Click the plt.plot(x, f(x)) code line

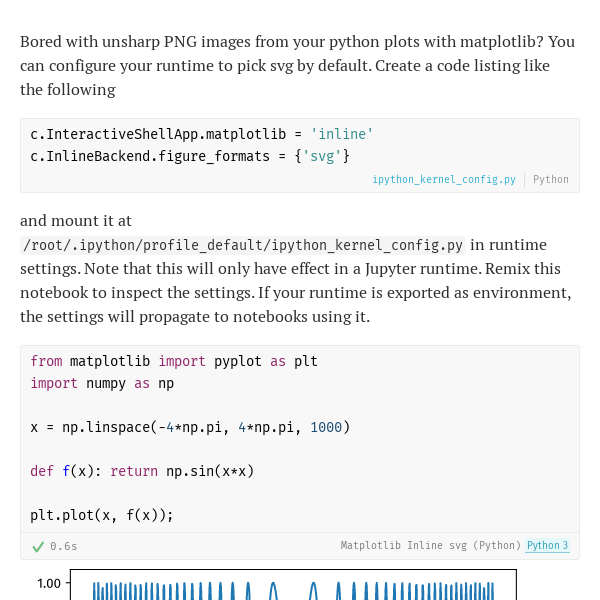coord(102,515)
